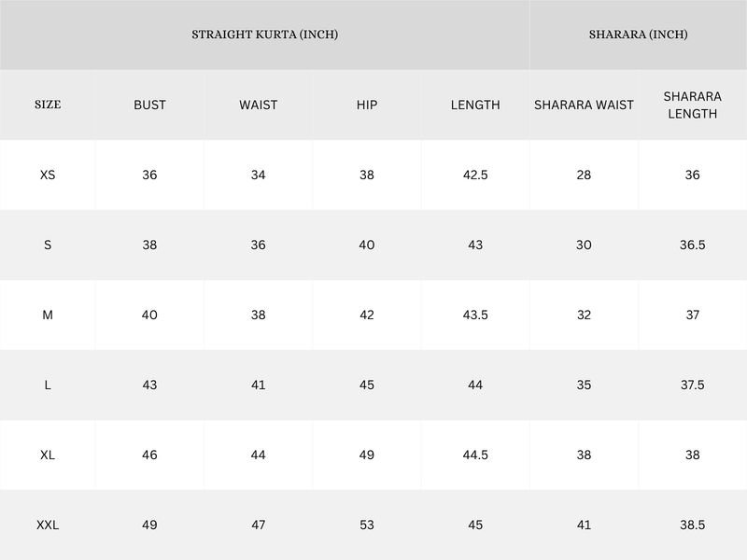
Task: Select the XL hip value 49
Action: (367, 455)
